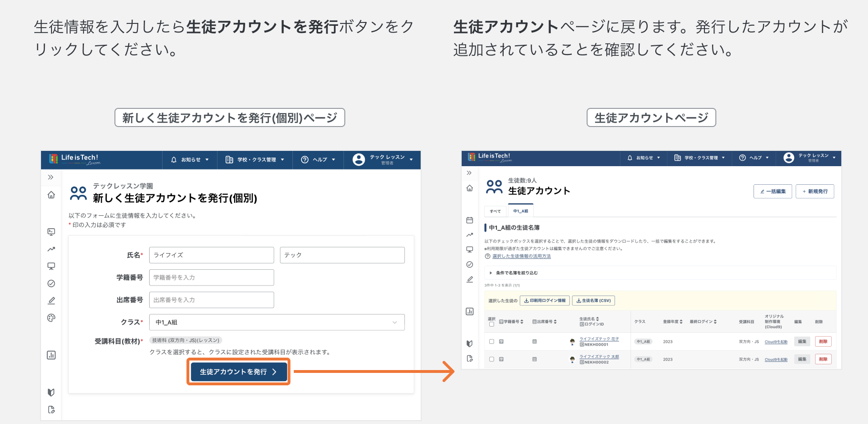Open presentation board icon in student account sidebar
The image size is (868, 424).
click(x=469, y=250)
